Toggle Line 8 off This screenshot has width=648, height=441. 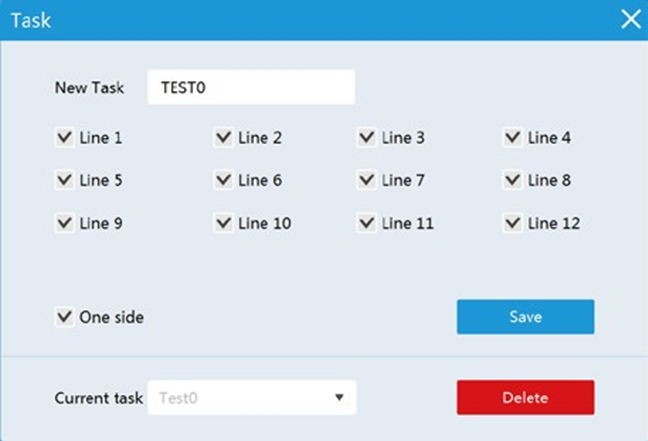click(x=513, y=180)
